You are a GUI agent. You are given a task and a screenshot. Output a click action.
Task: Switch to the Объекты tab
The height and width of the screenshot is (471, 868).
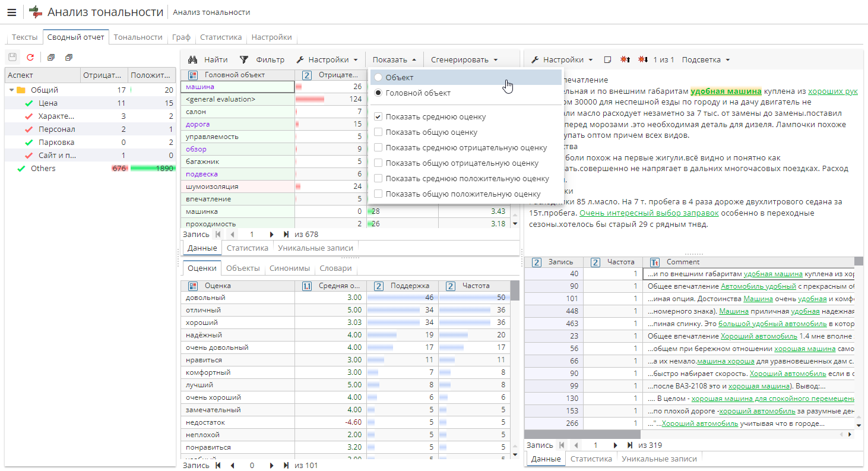tap(243, 268)
